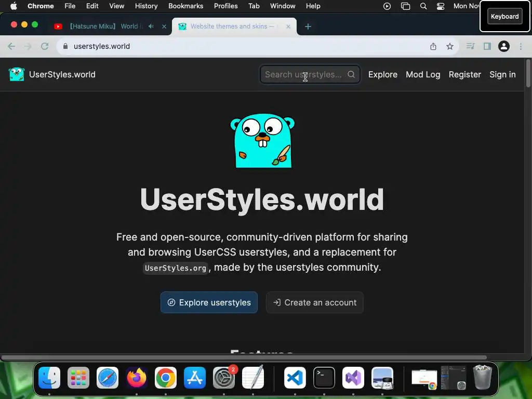Open the Mod Log link
This screenshot has height=399, width=532.
pyautogui.click(x=423, y=74)
